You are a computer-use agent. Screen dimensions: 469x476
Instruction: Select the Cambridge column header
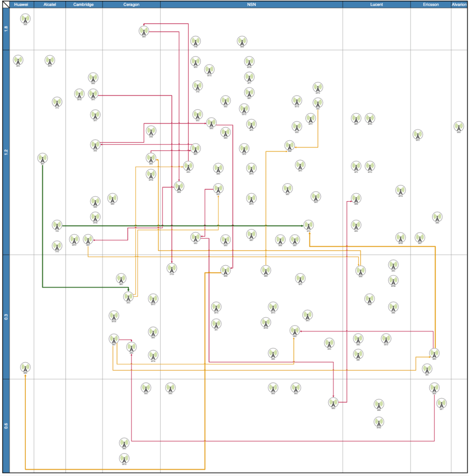(84, 5)
